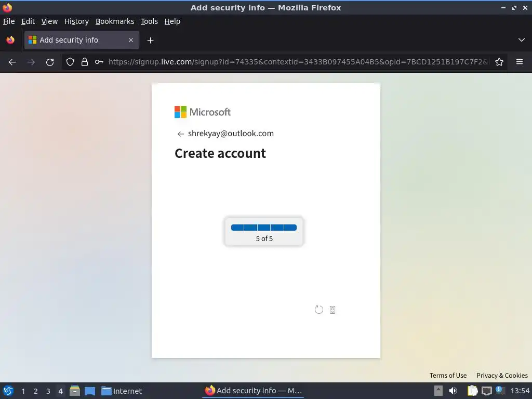This screenshot has width=532, height=399.
Task: Click the clipboard manager tray icon
Action: tap(472, 391)
